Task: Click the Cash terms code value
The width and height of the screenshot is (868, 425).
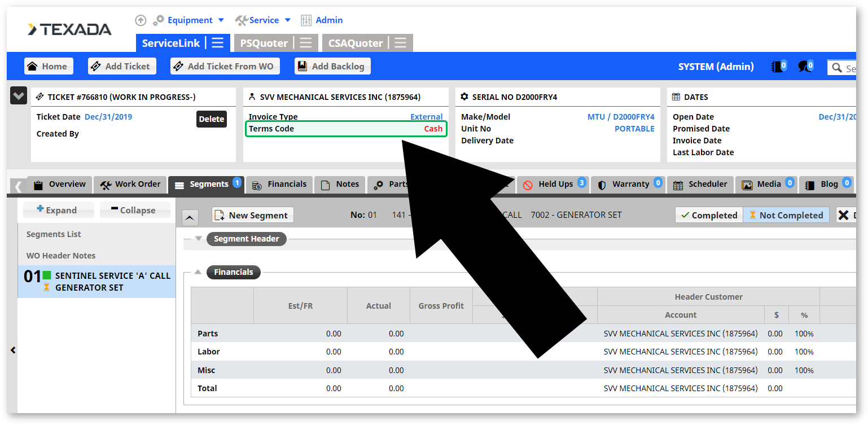Action: (433, 129)
